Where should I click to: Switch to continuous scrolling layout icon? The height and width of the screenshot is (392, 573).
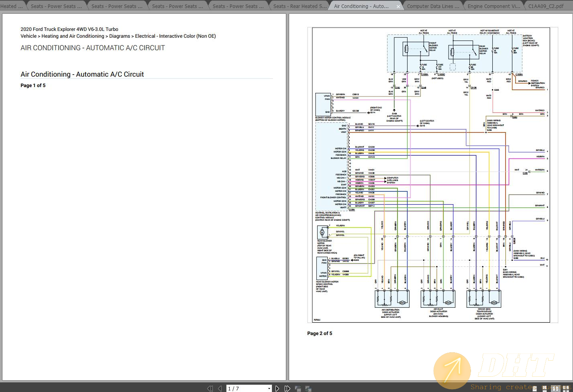tap(545, 388)
